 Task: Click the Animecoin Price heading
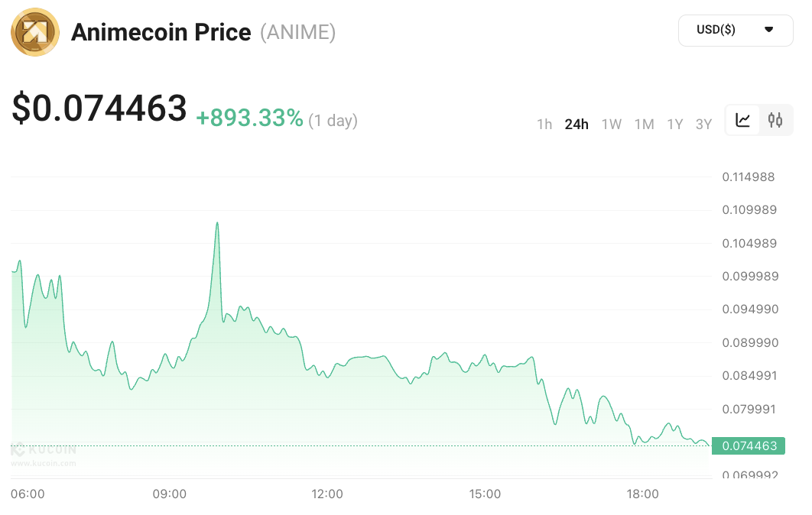[161, 33]
